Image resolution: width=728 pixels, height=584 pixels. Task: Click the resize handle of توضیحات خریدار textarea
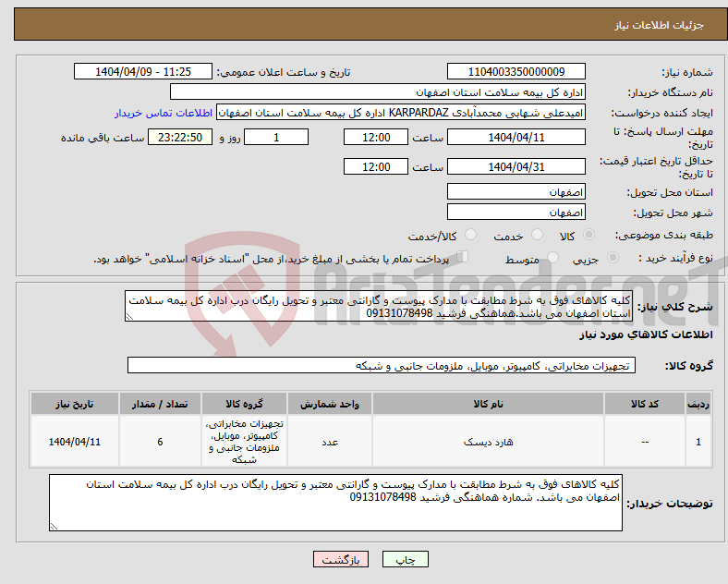(x=54, y=527)
